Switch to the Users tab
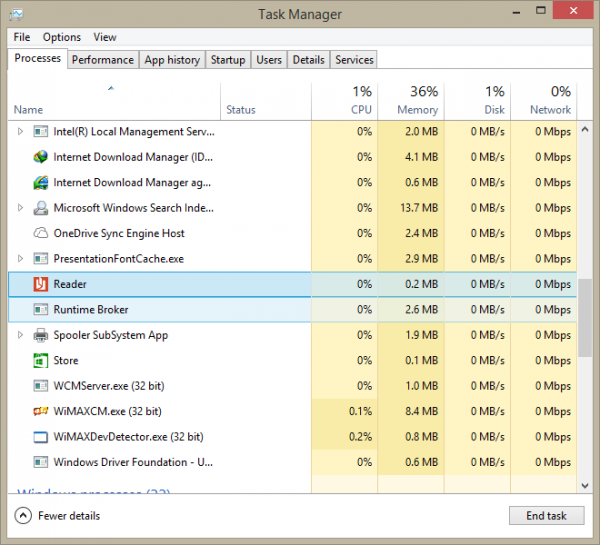 click(x=269, y=60)
